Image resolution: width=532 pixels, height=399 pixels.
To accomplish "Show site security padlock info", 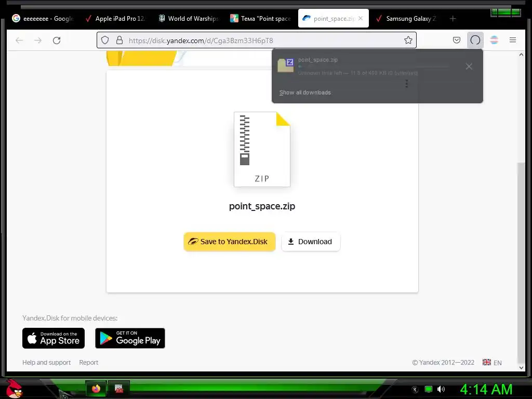I will (x=119, y=41).
